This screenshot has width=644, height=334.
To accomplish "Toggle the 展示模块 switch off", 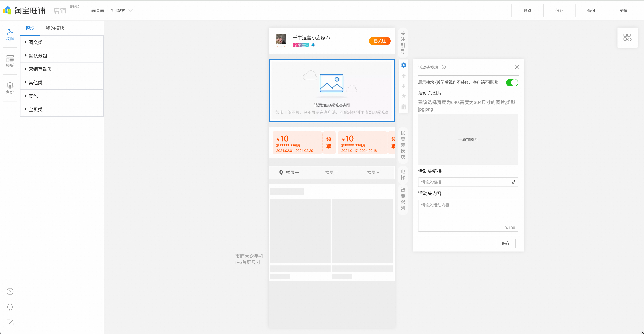I will [x=512, y=83].
